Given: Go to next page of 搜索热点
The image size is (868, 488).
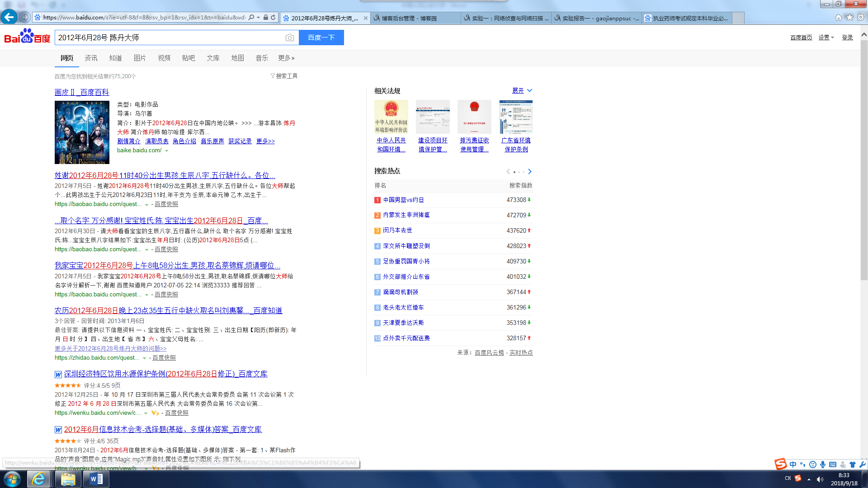Looking at the screenshot, I should 530,172.
